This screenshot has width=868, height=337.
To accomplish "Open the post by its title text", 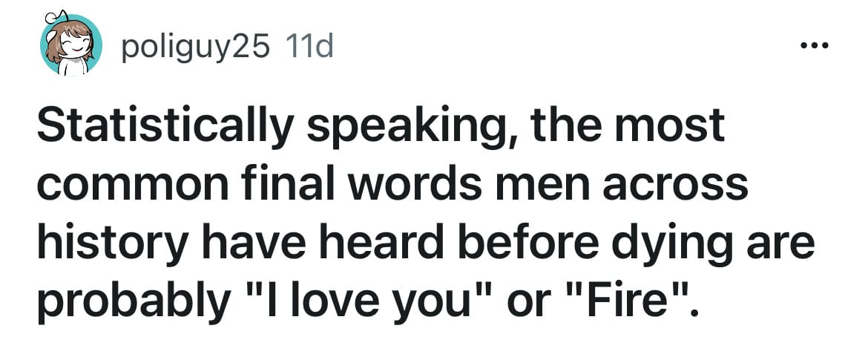I will pyautogui.click(x=426, y=217).
